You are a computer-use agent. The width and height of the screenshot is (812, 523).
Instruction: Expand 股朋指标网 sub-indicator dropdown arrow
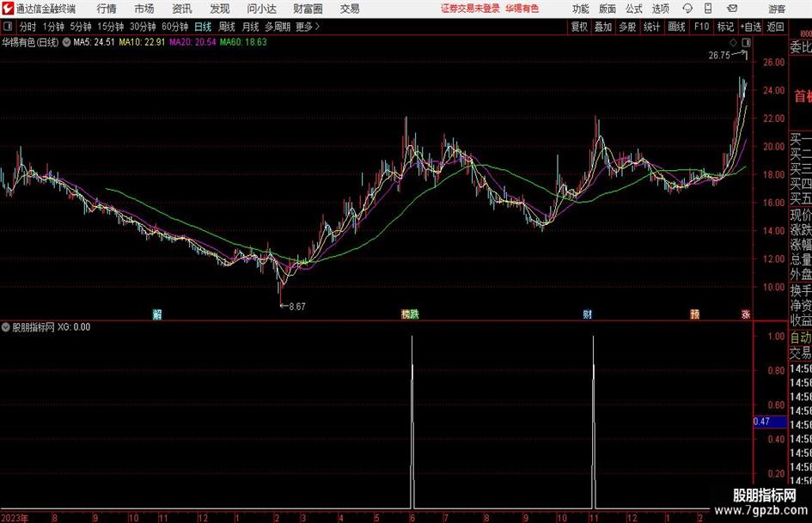click(6, 327)
